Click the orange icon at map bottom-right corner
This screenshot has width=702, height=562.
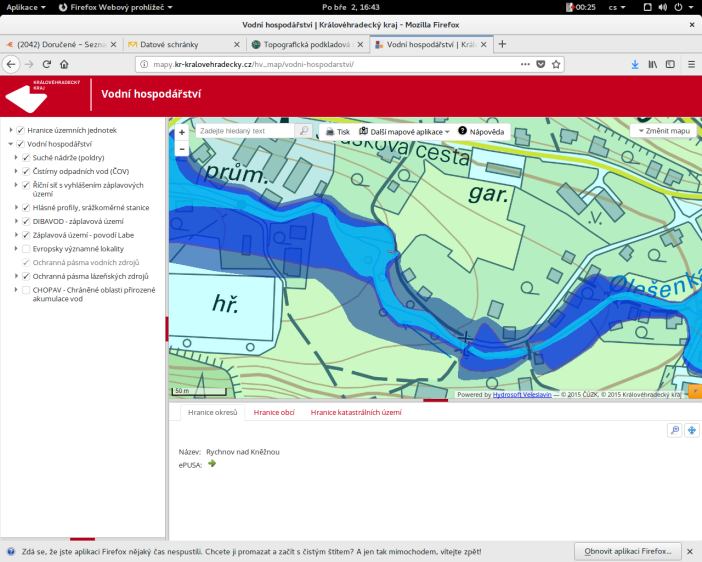[x=694, y=393]
